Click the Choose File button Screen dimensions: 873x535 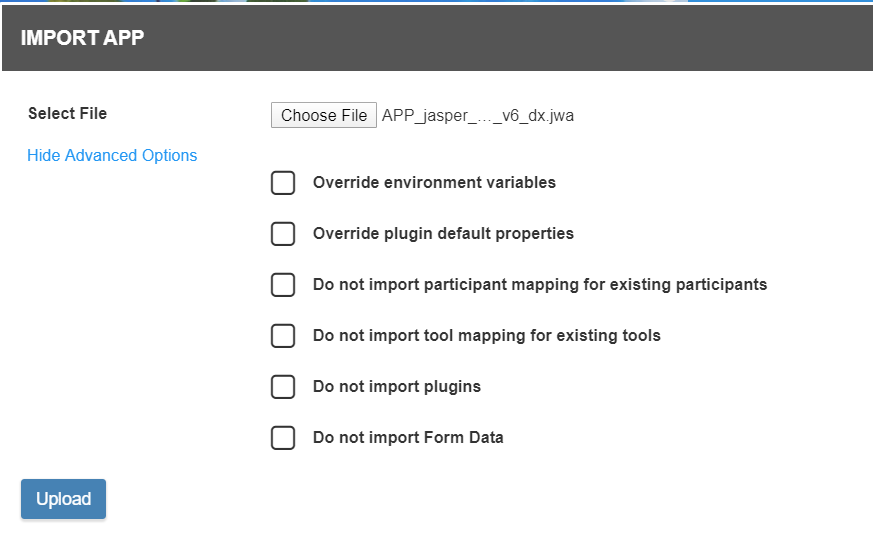click(x=324, y=115)
